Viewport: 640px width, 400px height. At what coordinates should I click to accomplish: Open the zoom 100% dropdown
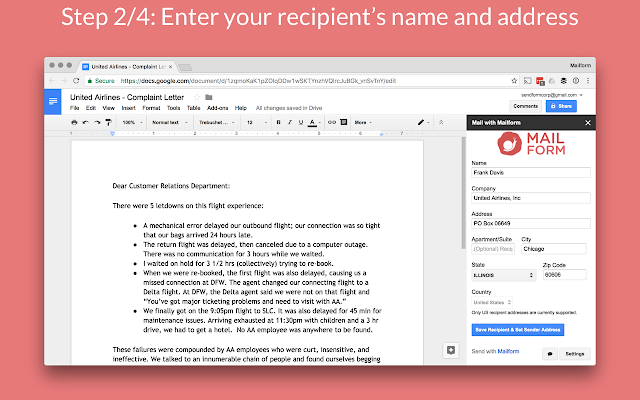click(x=132, y=122)
